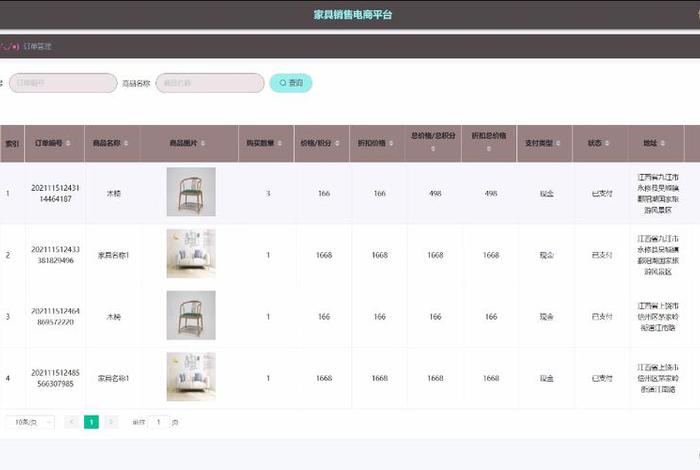Open the chair image in row 1
This screenshot has width=700, height=470.
point(190,192)
